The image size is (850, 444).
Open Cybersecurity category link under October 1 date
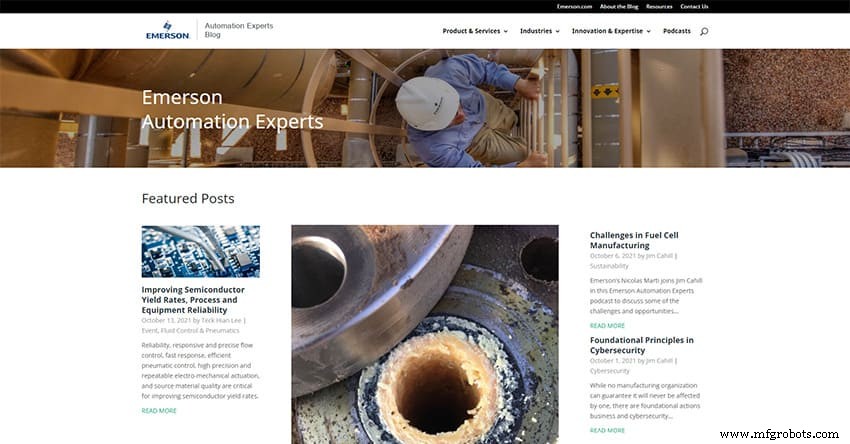coord(610,371)
